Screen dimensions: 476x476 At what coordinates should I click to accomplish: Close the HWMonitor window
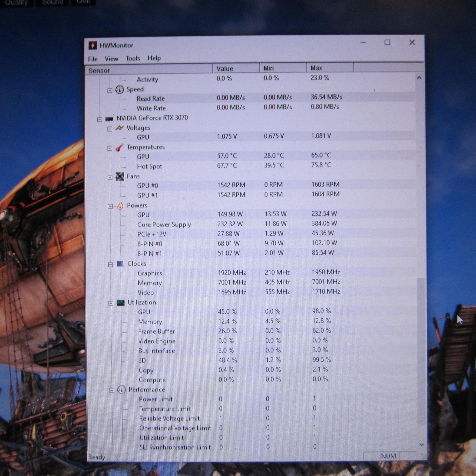coord(412,42)
